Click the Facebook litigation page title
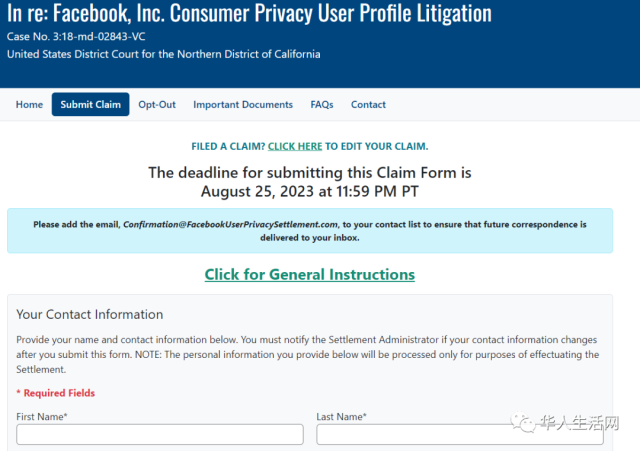Viewport: 640px width, 451px height. [249, 13]
